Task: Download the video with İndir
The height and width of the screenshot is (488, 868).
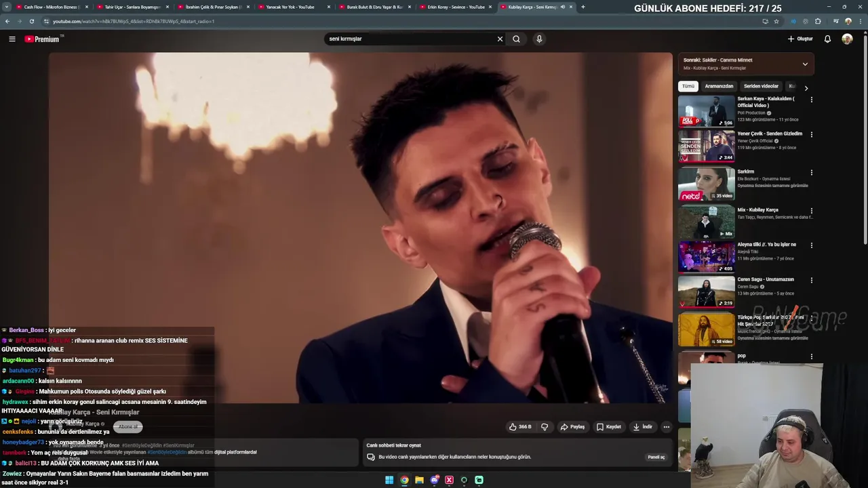Action: pos(642,427)
